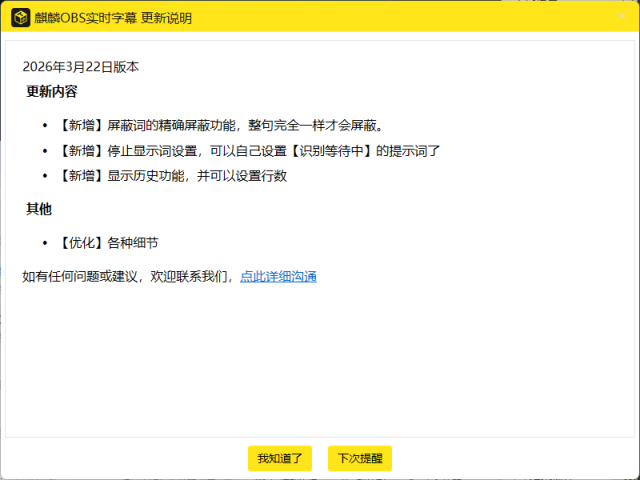The width and height of the screenshot is (640, 480).
Task: Click the window title 麒麟OBS实时字幕 更新说明
Action: click(113, 18)
